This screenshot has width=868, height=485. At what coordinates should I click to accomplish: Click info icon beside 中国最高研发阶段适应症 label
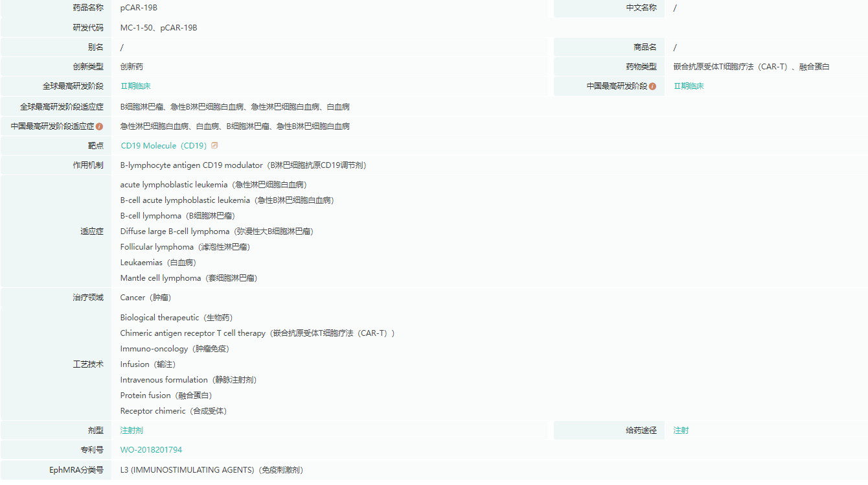pyautogui.click(x=99, y=126)
